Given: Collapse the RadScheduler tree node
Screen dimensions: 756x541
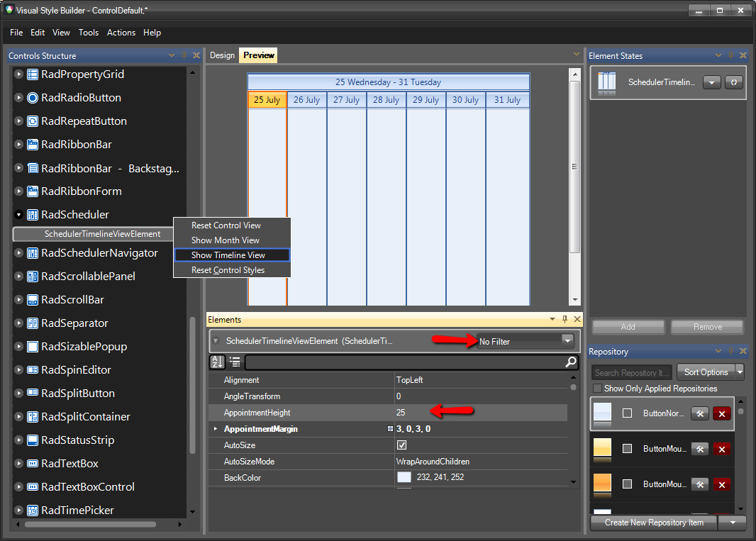Looking at the screenshot, I should 18,215.
